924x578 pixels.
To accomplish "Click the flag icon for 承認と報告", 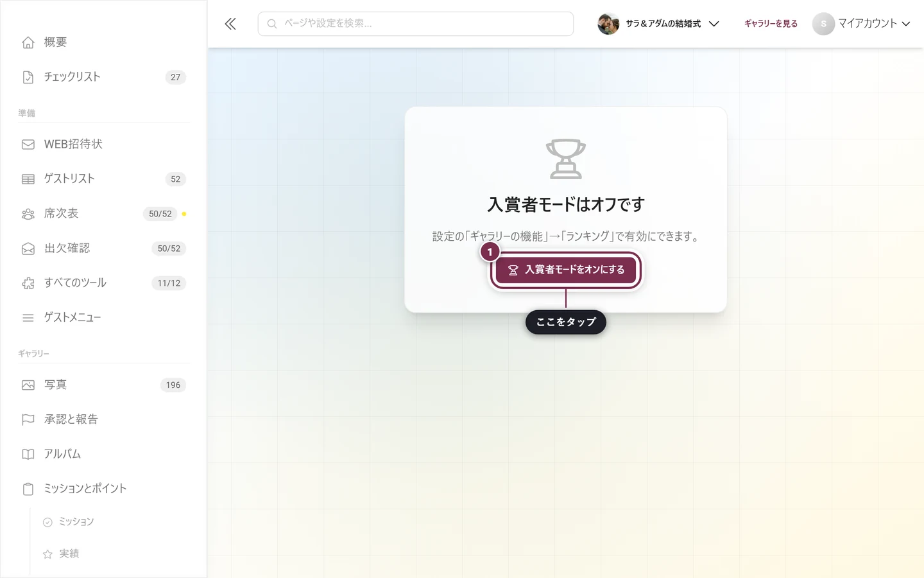I will [x=28, y=420].
